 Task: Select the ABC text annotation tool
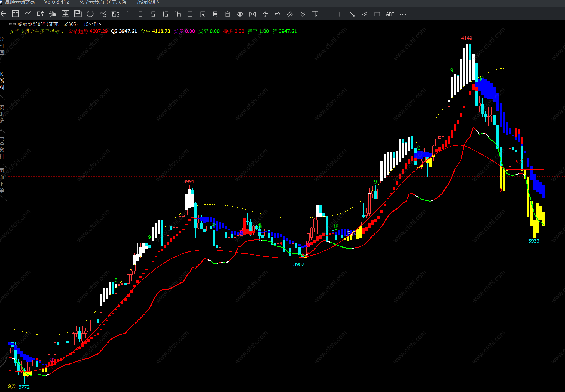pyautogui.click(x=390, y=14)
